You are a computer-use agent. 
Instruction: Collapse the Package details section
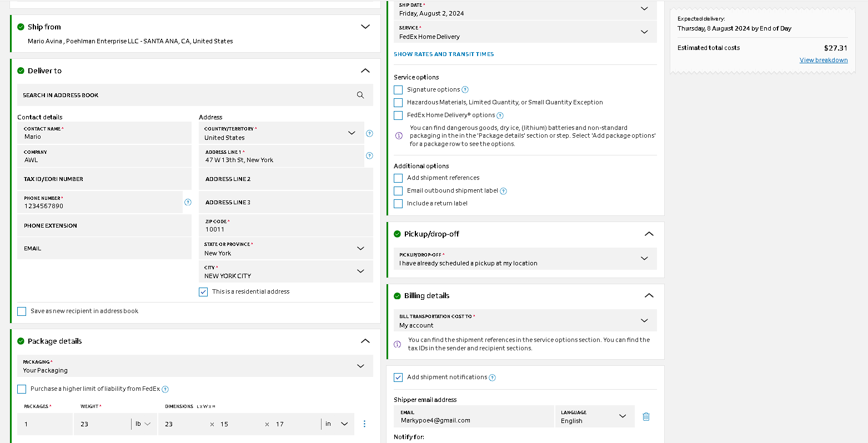[x=365, y=341]
